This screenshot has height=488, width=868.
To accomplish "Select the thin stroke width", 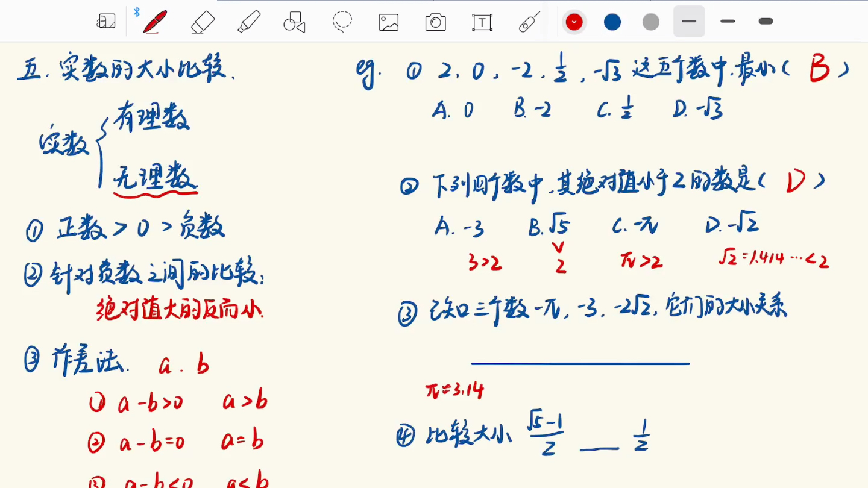I will pyautogui.click(x=689, y=20).
